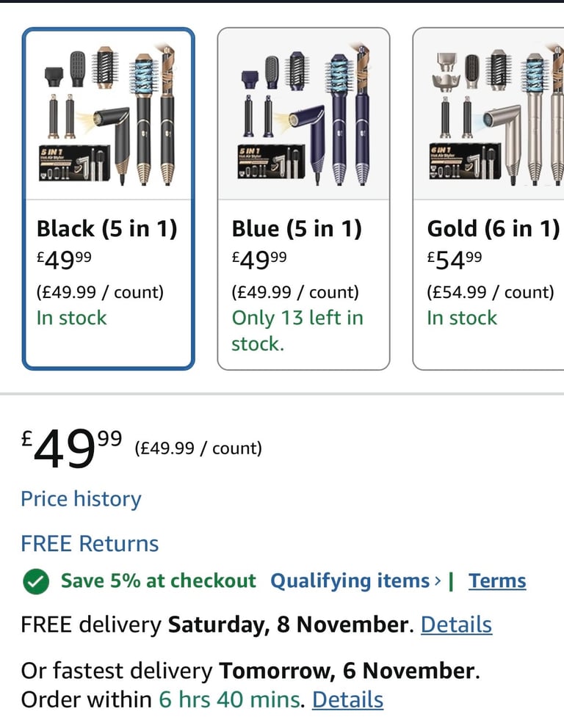This screenshot has width=564, height=728.
Task: Click the 'Blue (5 in 1)' title text
Action: pos(297,229)
